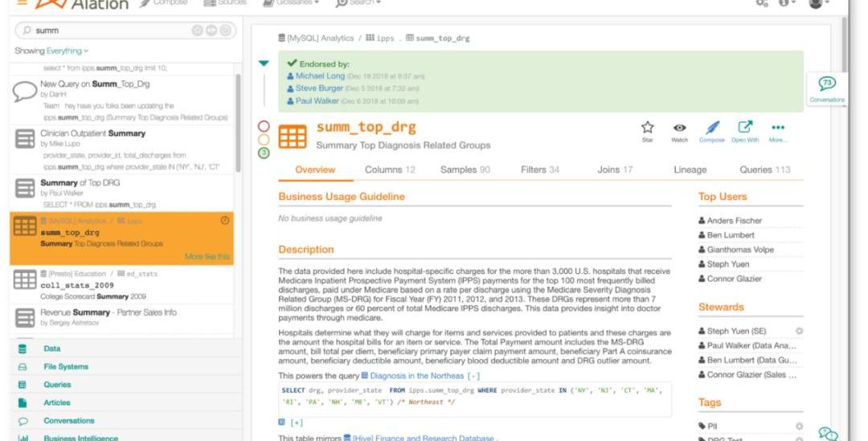This screenshot has height=441, width=868.
Task: Click the Compose feather icon
Action: pyautogui.click(x=711, y=129)
